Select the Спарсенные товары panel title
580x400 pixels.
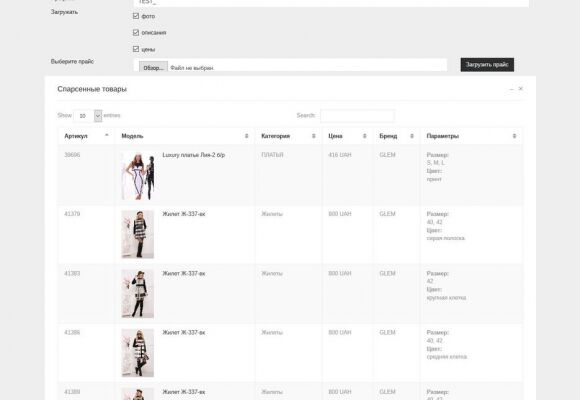(x=92, y=89)
